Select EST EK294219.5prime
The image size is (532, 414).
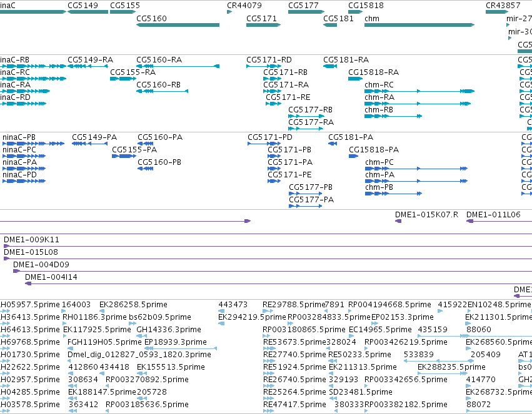click(221, 323)
